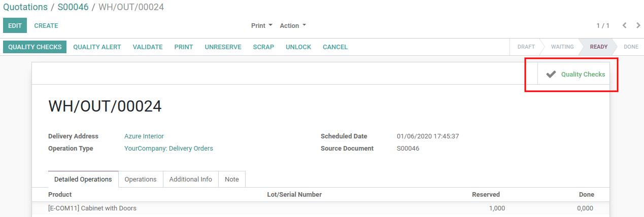644x217 pixels.
Task: Click source document value S00046
Action: 408,149
